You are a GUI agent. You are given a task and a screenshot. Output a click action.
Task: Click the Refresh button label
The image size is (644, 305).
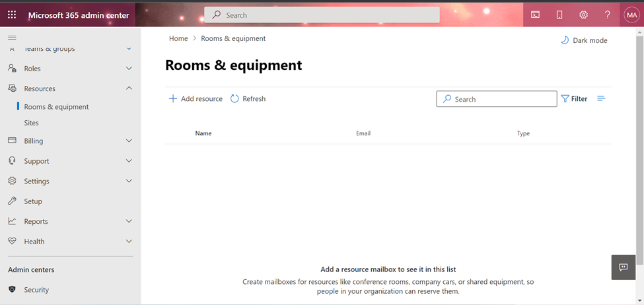(254, 98)
